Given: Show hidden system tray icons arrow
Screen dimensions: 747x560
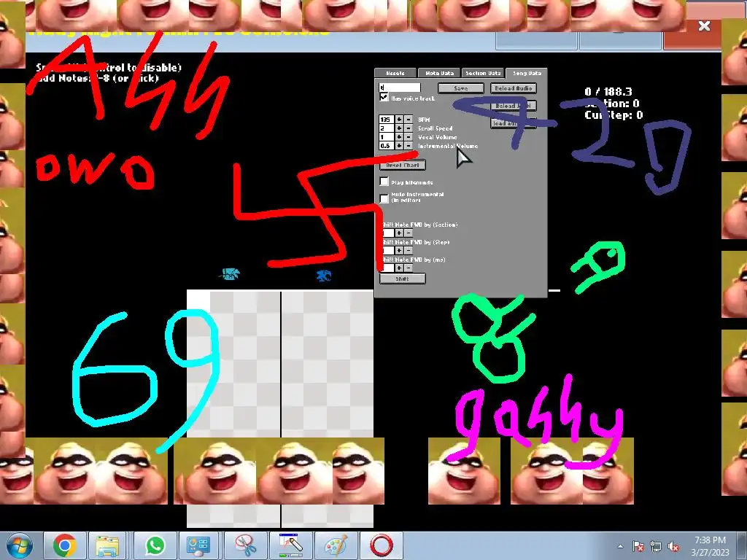Looking at the screenshot, I should click(620, 546).
